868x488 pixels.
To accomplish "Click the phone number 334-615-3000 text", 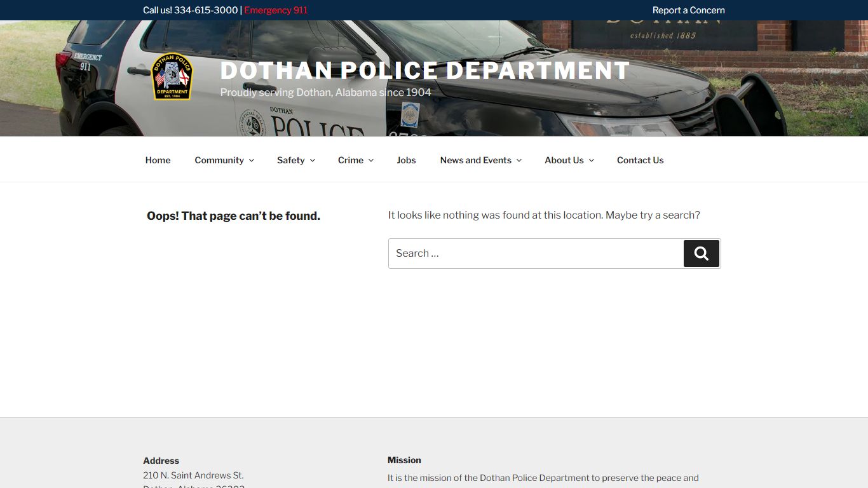I will [206, 10].
